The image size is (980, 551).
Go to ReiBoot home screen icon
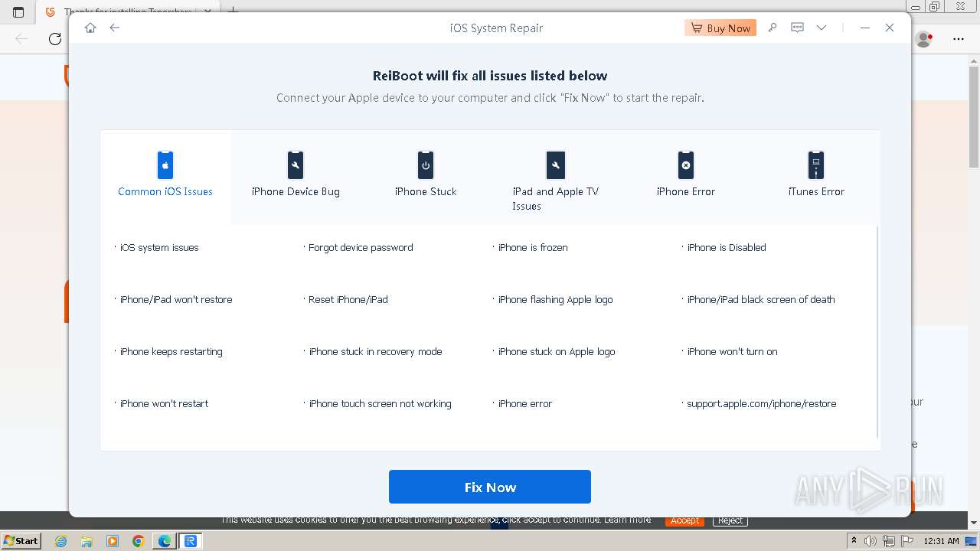click(90, 28)
